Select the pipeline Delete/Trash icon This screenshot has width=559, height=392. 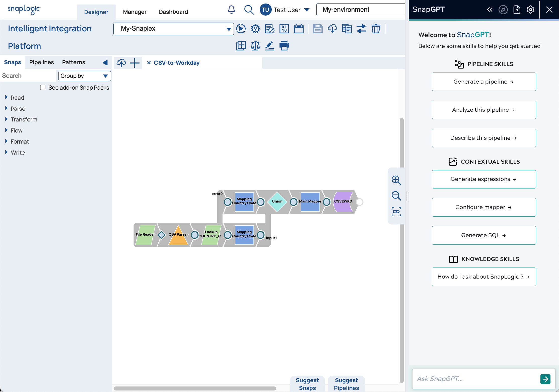click(x=376, y=28)
